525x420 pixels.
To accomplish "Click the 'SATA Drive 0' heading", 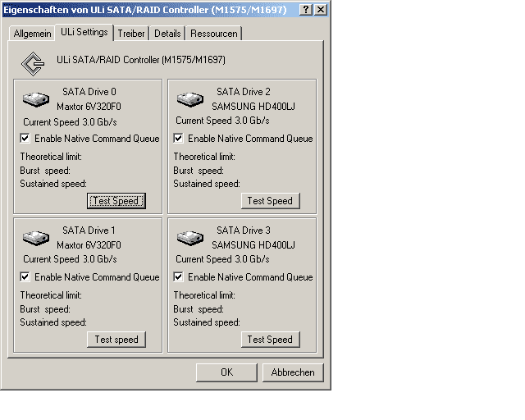I will [89, 92].
